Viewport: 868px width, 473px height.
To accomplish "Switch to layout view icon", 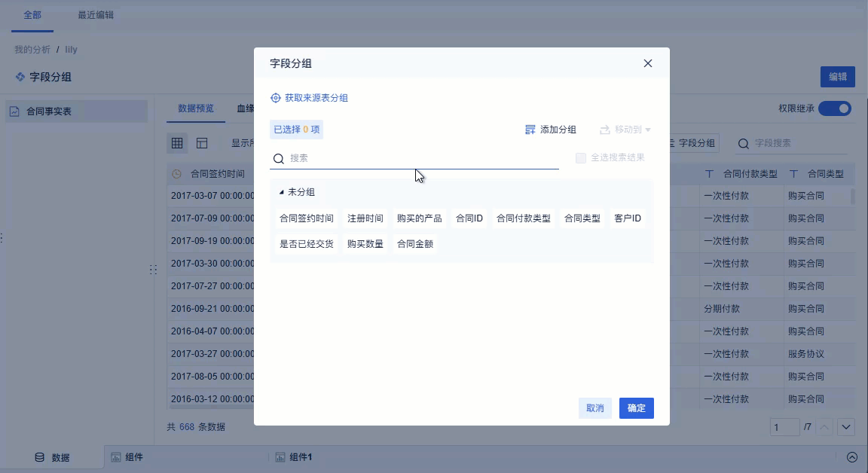I will click(x=202, y=143).
